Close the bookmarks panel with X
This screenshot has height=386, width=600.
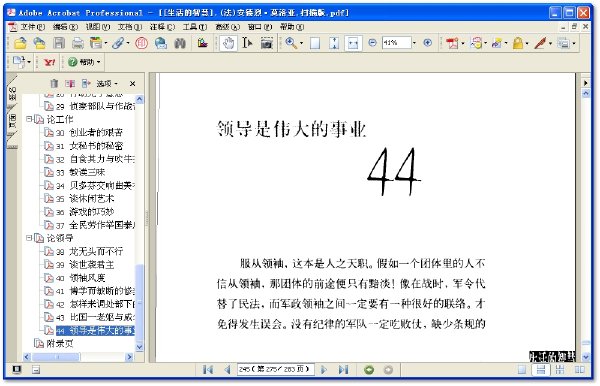coord(132,83)
